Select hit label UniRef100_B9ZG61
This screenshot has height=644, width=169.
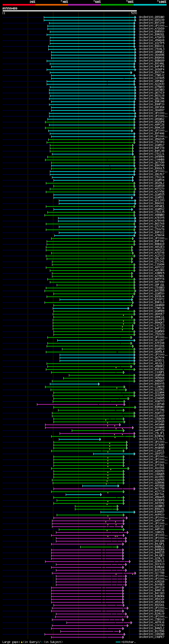152,605
